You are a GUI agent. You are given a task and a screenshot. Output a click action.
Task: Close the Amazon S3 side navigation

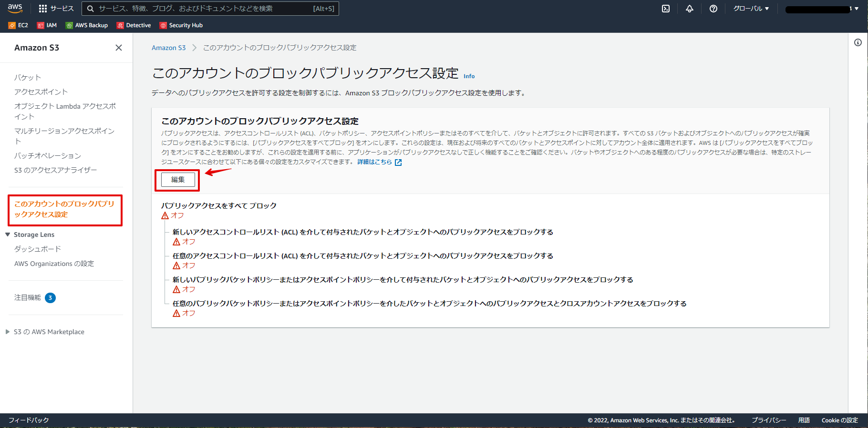click(x=119, y=48)
